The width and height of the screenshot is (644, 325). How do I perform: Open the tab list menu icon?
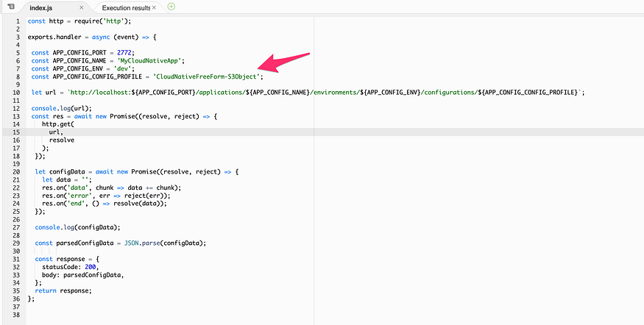tap(11, 7)
